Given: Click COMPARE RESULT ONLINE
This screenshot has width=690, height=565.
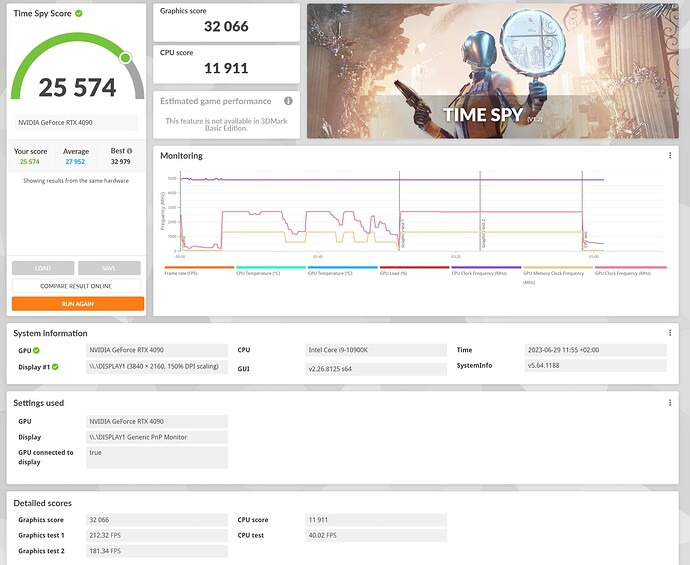Looking at the screenshot, I should point(77,286).
